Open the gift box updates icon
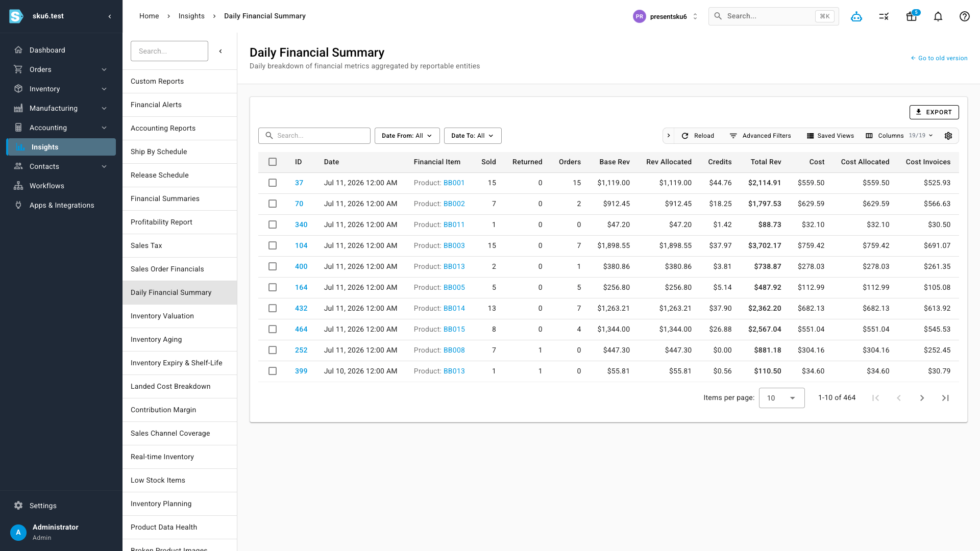980x551 pixels. coord(912,16)
